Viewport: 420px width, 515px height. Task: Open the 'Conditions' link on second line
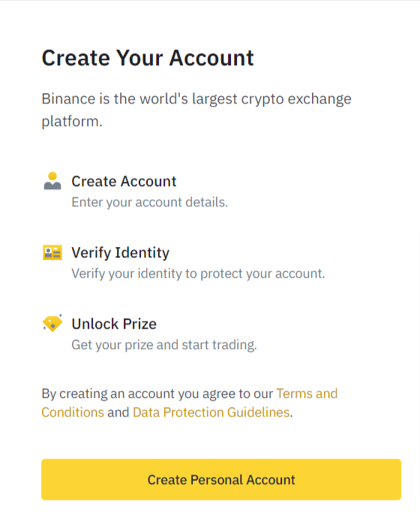pyautogui.click(x=73, y=412)
